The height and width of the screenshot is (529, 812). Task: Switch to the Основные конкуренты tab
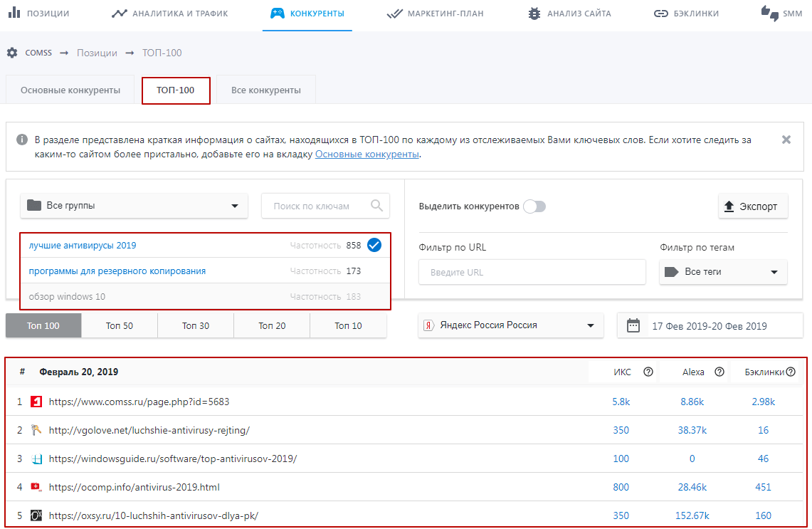tap(70, 90)
